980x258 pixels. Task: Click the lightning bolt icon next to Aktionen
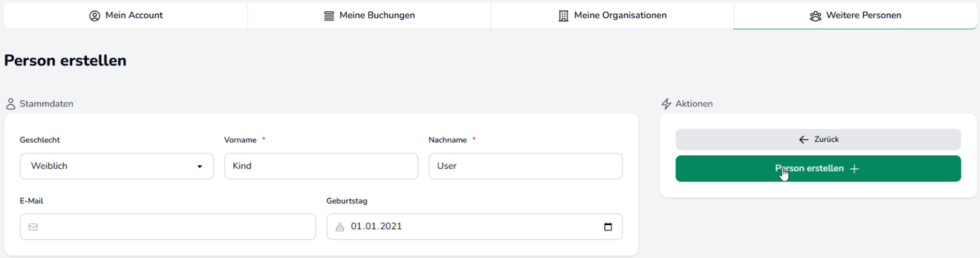click(x=666, y=103)
